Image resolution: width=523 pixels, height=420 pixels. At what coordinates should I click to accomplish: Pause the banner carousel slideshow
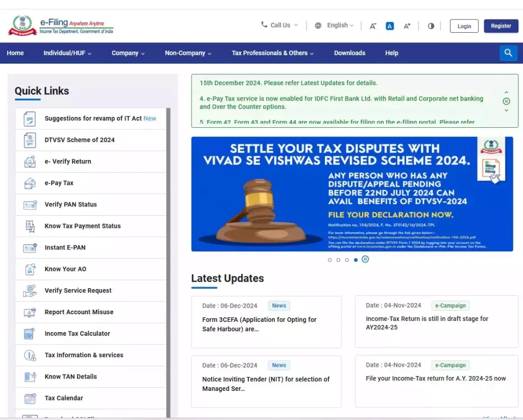365,260
